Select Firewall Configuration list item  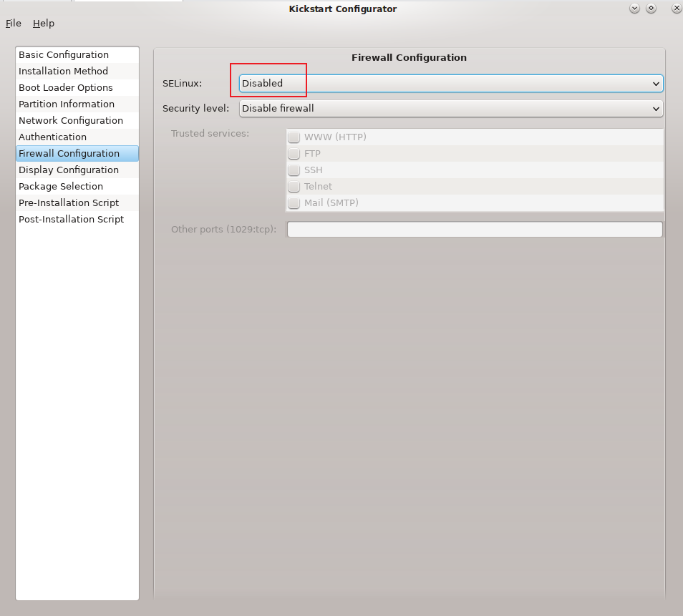[x=77, y=153]
